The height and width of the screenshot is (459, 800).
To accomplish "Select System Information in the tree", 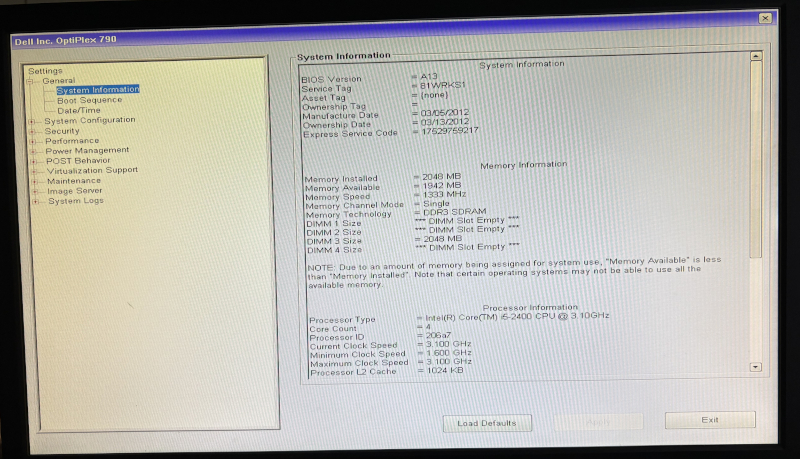I will 97,90.
